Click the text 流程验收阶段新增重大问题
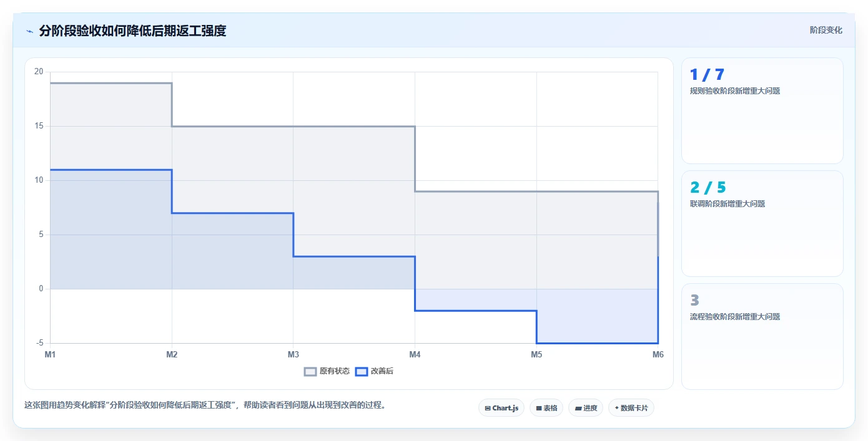This screenshot has width=868, height=441. pyautogui.click(x=735, y=317)
